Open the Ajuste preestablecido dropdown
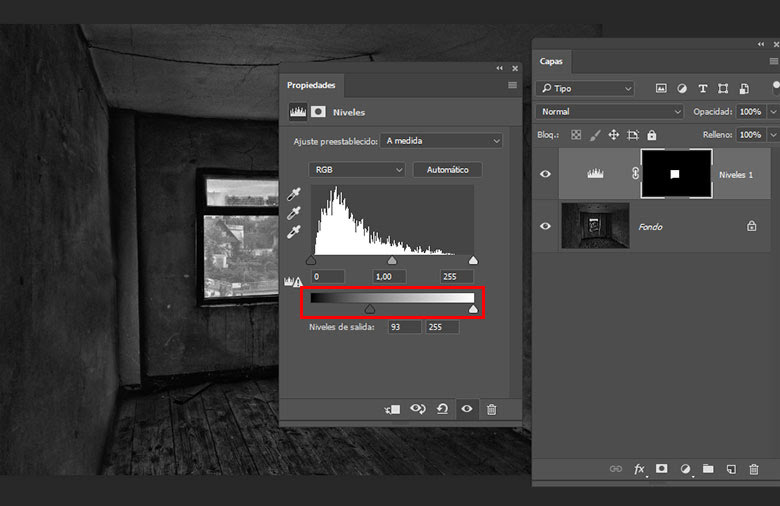This screenshot has width=780, height=506. click(442, 142)
